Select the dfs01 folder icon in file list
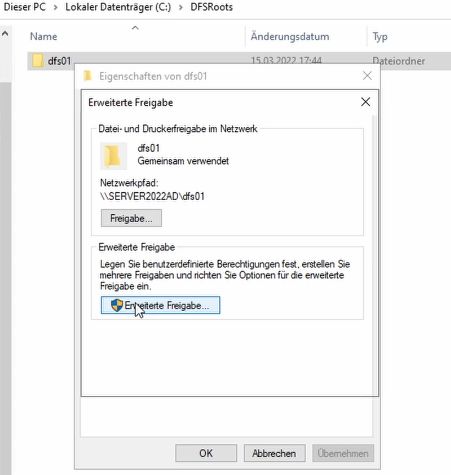The height and width of the screenshot is (475, 451). 38,60
